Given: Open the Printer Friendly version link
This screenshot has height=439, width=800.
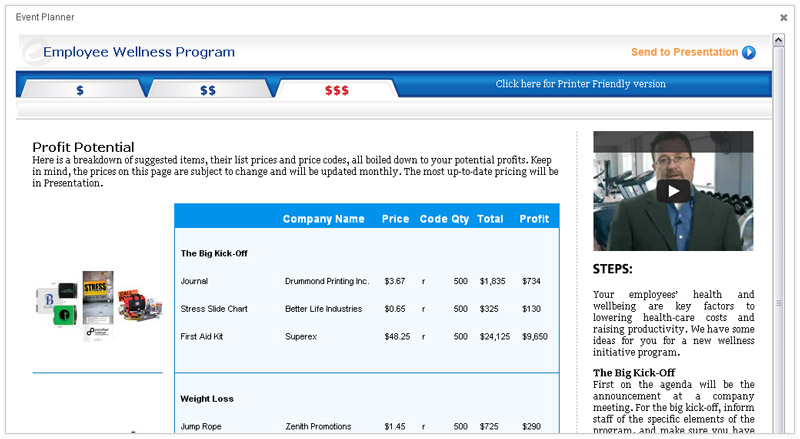Looking at the screenshot, I should tap(581, 84).
